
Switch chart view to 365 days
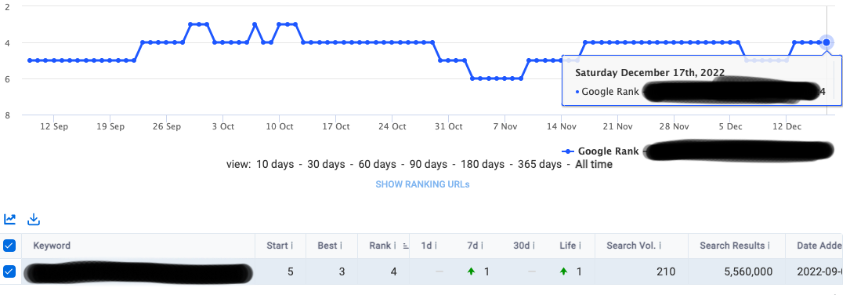(540, 165)
